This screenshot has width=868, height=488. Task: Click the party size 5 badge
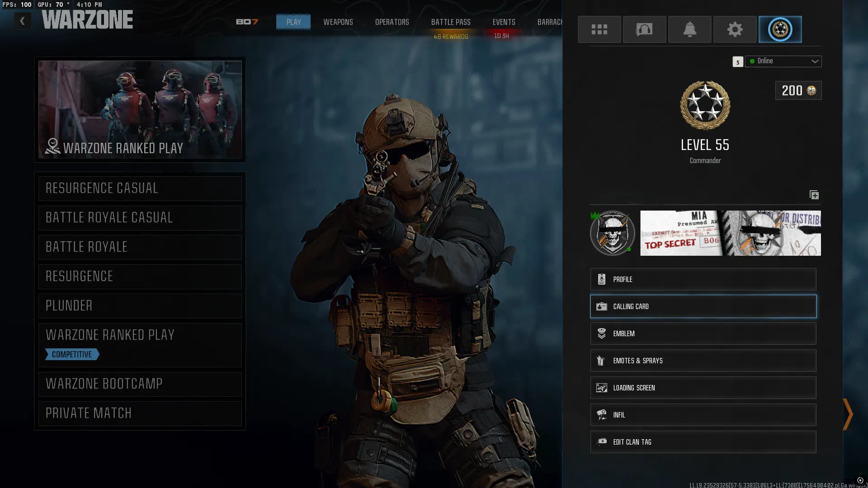click(737, 62)
